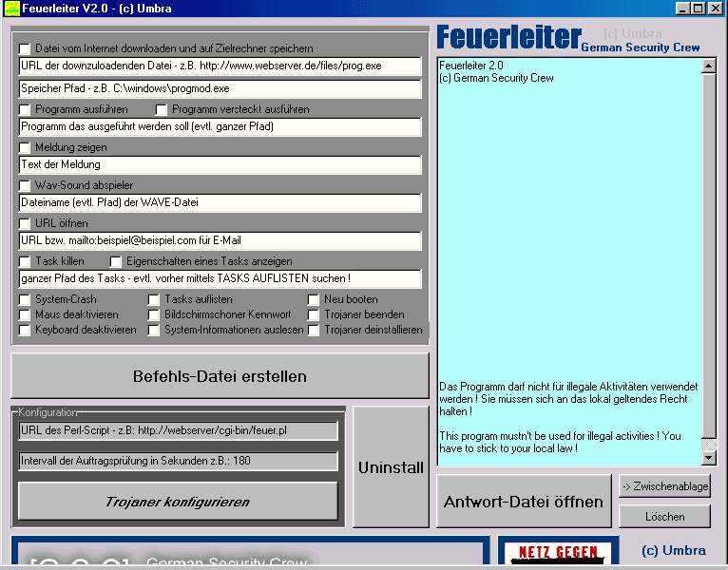Click the Trojaner konfigurieren button
Viewport: 728px width, 570px height.
point(178,502)
